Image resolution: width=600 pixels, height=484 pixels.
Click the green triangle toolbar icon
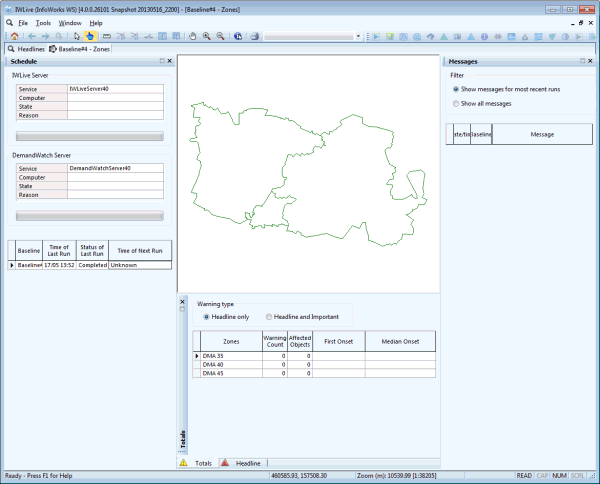point(444,37)
